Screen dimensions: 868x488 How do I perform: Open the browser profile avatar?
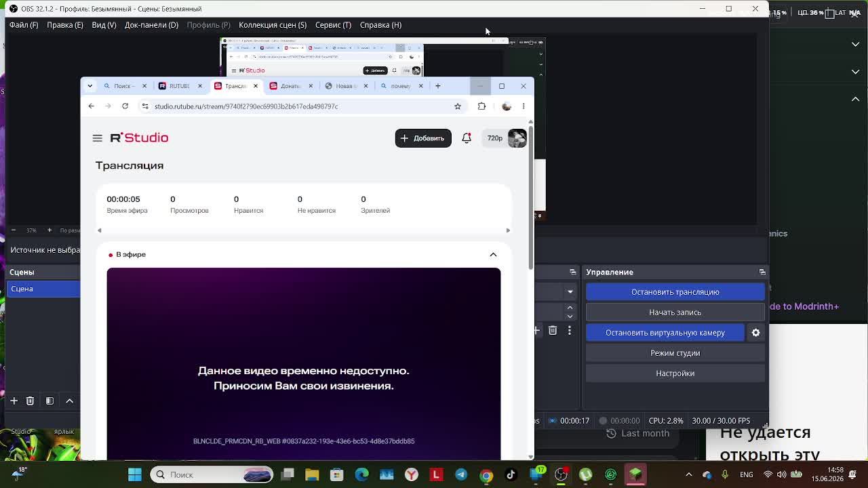pyautogui.click(x=507, y=106)
